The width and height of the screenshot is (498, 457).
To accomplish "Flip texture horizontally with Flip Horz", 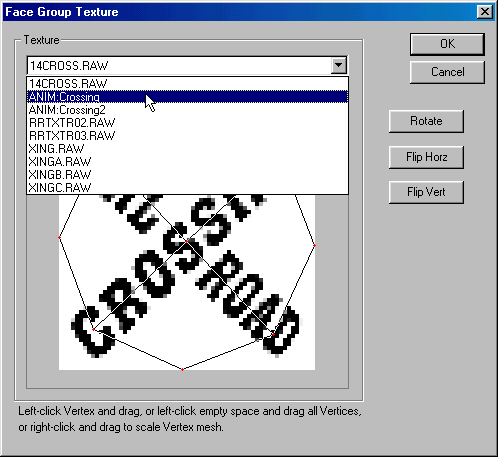I will click(x=426, y=157).
